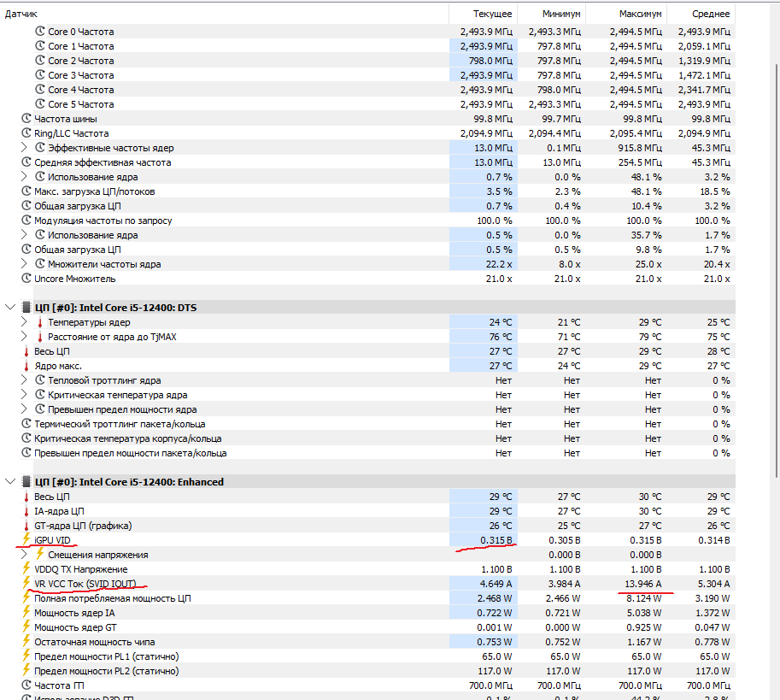Select the Превышен предел мощности пакета/кольца row label
This screenshot has width=780, height=700.
click(x=131, y=453)
